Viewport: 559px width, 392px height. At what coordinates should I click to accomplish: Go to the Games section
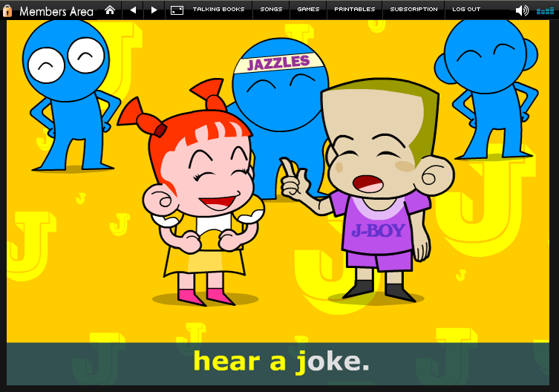[x=308, y=10]
